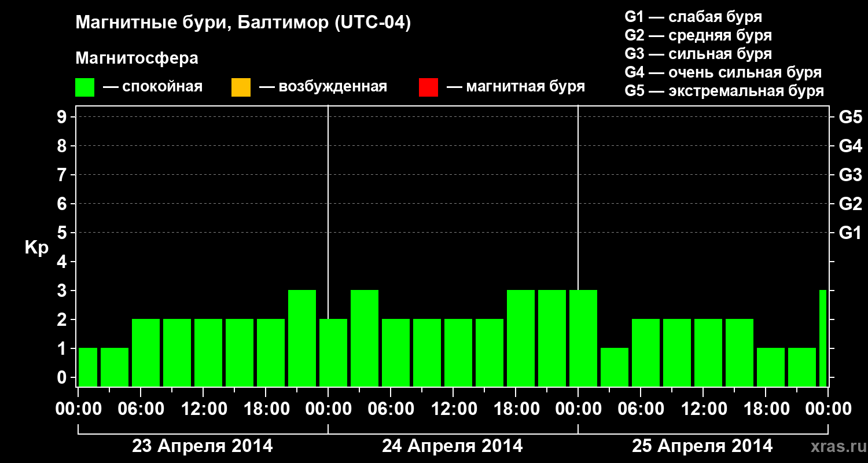Click the '24 Апреля 2014' date label

point(453,446)
